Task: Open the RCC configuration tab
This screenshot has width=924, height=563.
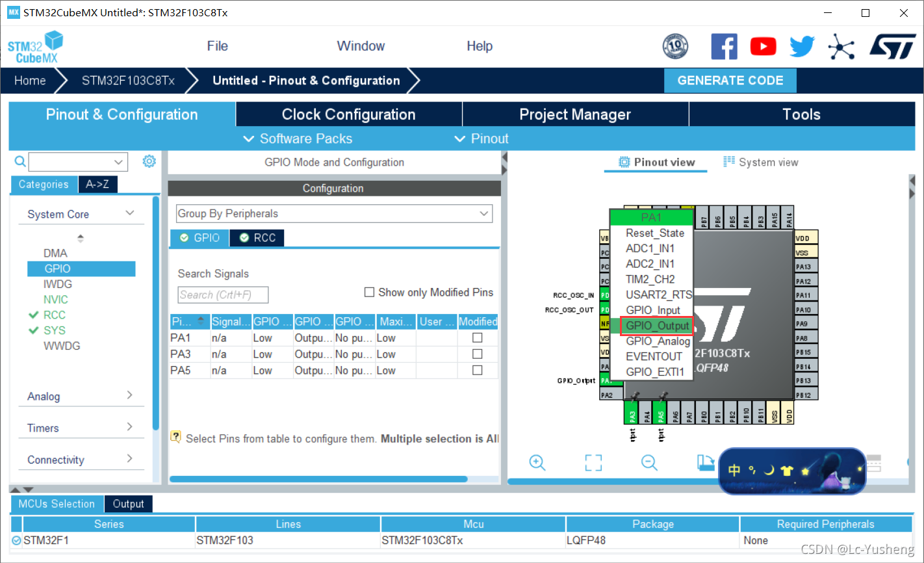Action: [x=257, y=238]
